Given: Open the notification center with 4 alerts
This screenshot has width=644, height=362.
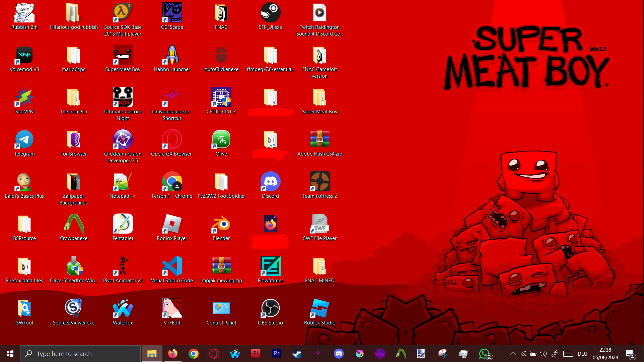Looking at the screenshot, I should [630, 354].
